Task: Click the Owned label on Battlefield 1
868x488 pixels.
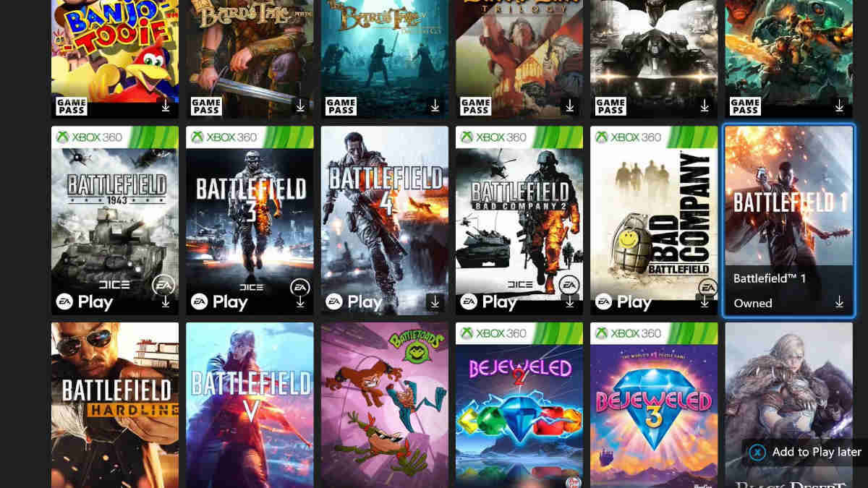Action: [x=753, y=303]
